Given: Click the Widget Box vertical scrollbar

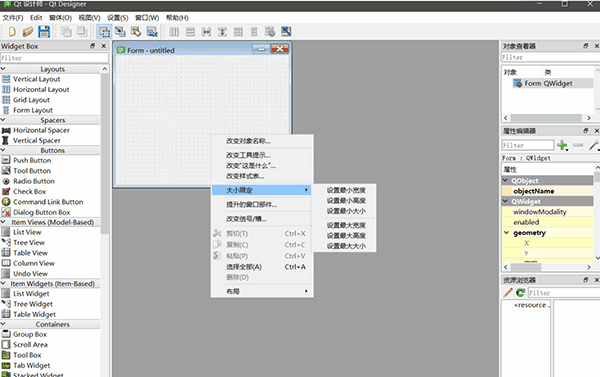Looking at the screenshot, I should 105,153.
